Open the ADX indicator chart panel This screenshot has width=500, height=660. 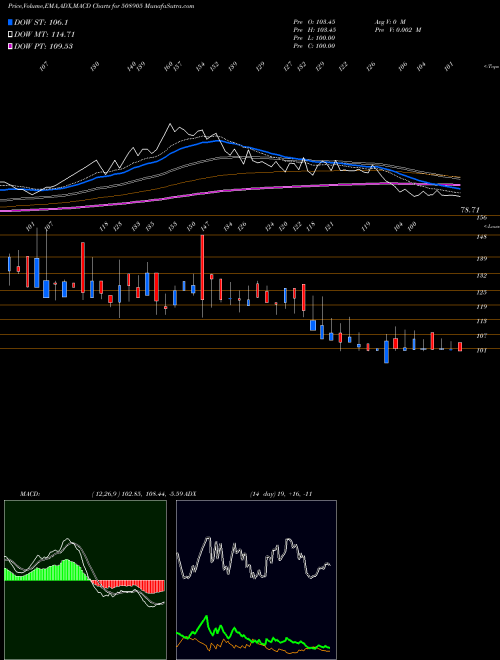pyautogui.click(x=256, y=580)
